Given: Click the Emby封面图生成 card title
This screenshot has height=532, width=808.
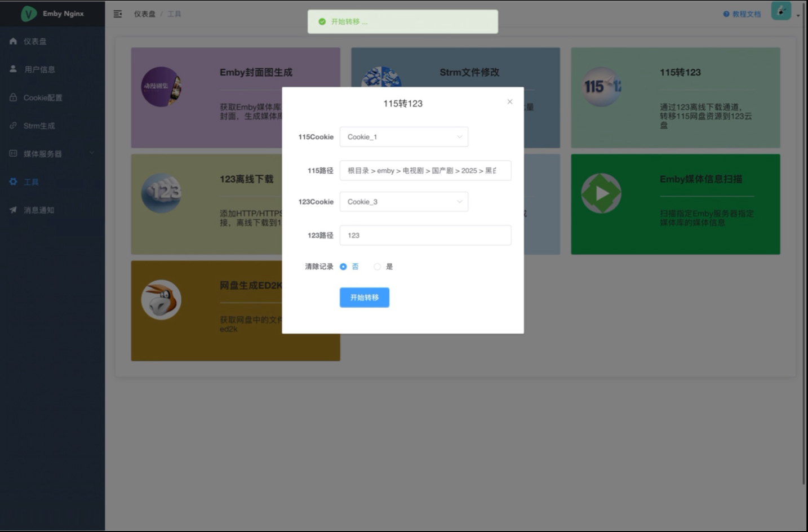Looking at the screenshot, I should tap(256, 73).
